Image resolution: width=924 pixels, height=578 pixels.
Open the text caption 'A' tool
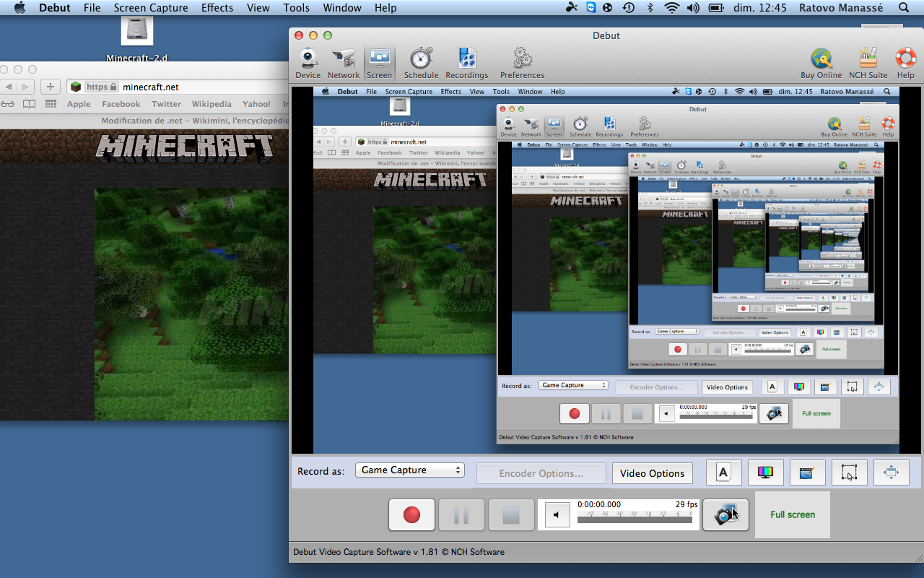coord(723,473)
